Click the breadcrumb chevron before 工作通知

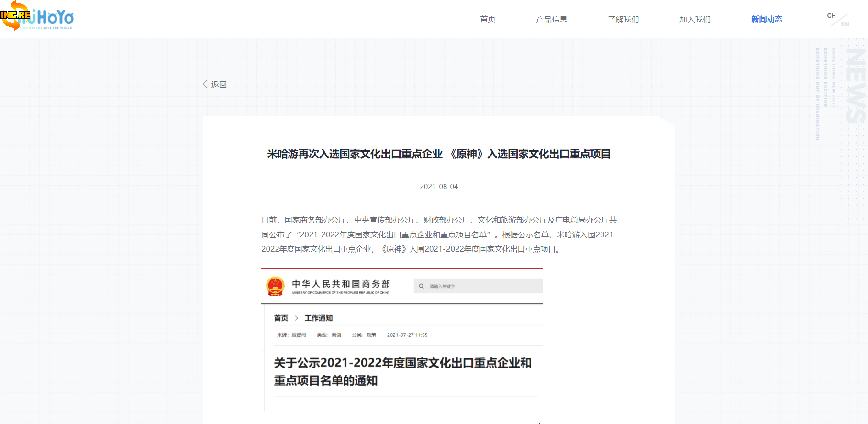coord(297,318)
